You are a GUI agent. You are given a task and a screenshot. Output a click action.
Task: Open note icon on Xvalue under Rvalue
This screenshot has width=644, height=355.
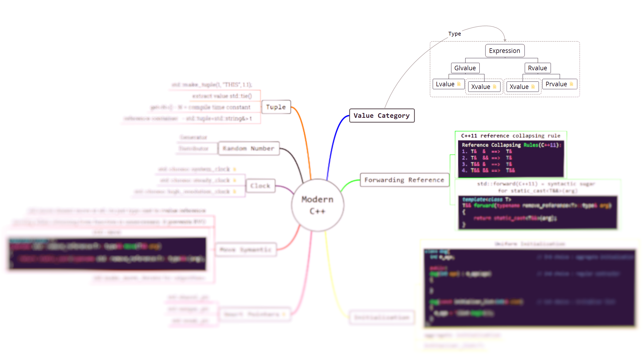point(533,87)
